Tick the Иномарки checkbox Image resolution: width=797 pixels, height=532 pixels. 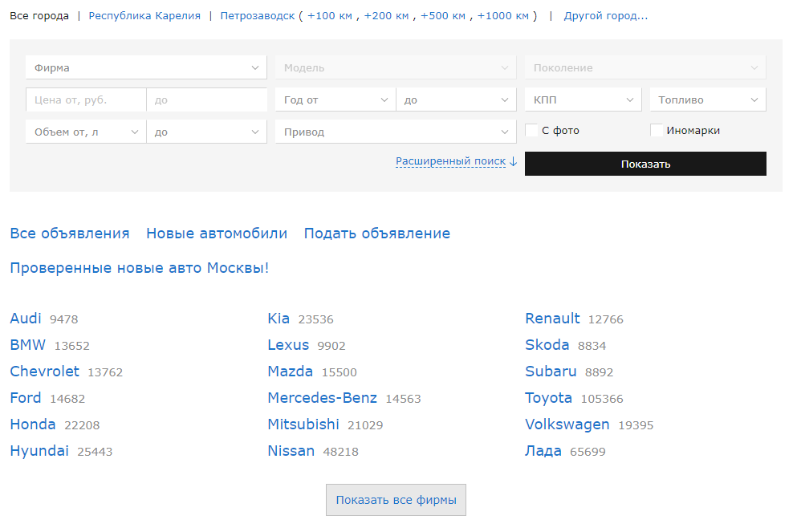pyautogui.click(x=657, y=130)
